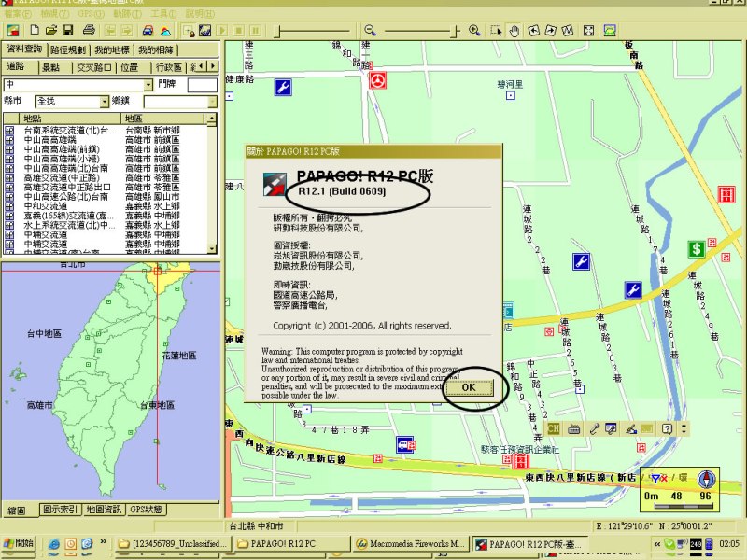Click the blue bus station map icon
This screenshot has height=560, width=747.
(x=405, y=445)
